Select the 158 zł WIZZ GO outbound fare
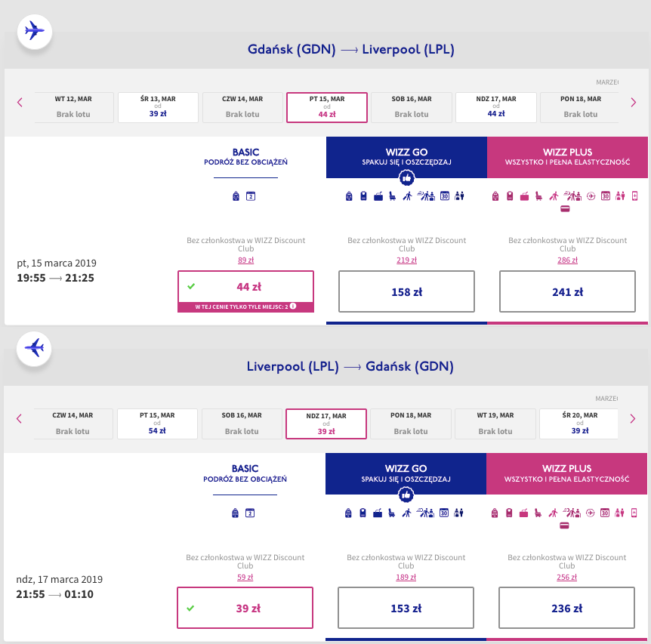Image resolution: width=651 pixels, height=644 pixels. (x=406, y=291)
